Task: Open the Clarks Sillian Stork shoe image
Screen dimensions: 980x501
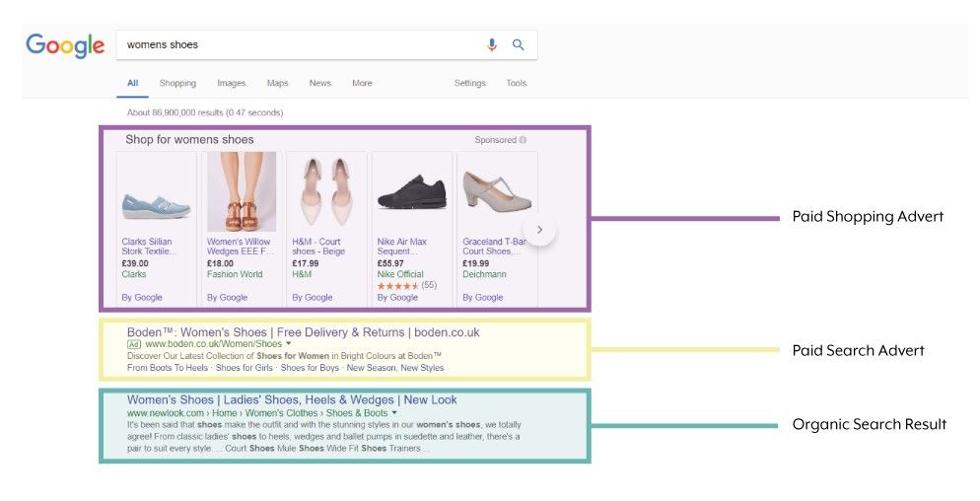Action: 156,193
